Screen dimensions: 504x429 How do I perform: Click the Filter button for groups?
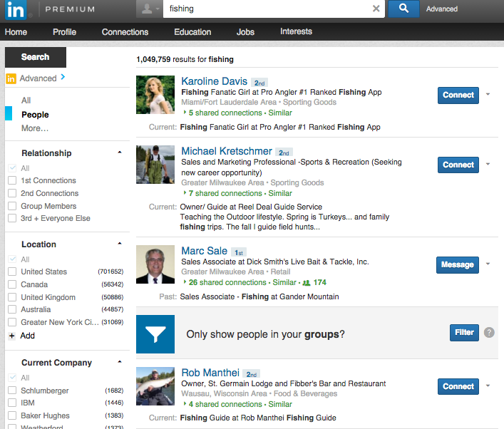pyautogui.click(x=464, y=333)
